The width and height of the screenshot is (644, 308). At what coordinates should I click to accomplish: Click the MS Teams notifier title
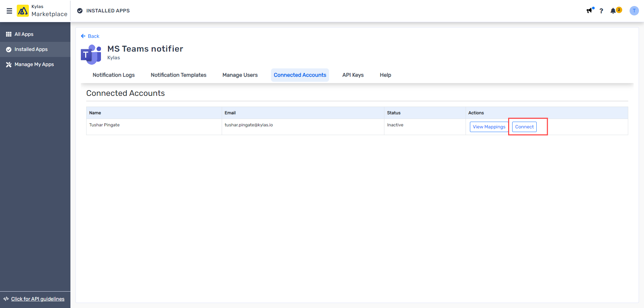click(145, 49)
